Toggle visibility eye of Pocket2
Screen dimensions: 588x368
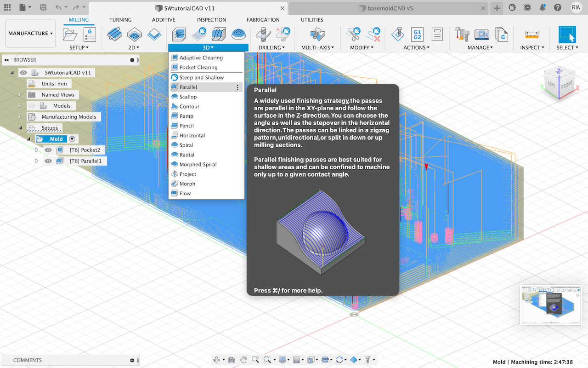(x=48, y=150)
